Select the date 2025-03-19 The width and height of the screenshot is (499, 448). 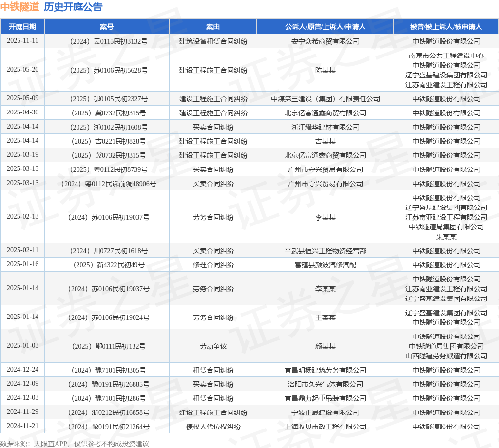click(x=22, y=155)
